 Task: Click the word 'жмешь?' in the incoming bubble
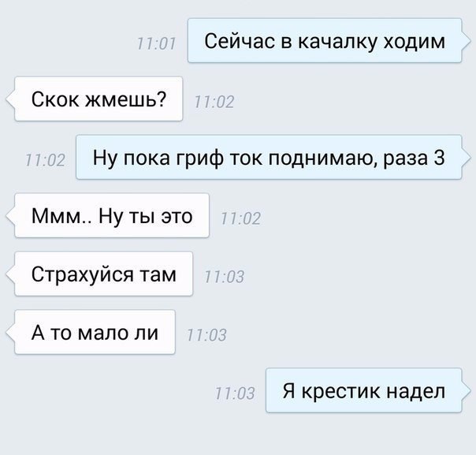click(125, 99)
